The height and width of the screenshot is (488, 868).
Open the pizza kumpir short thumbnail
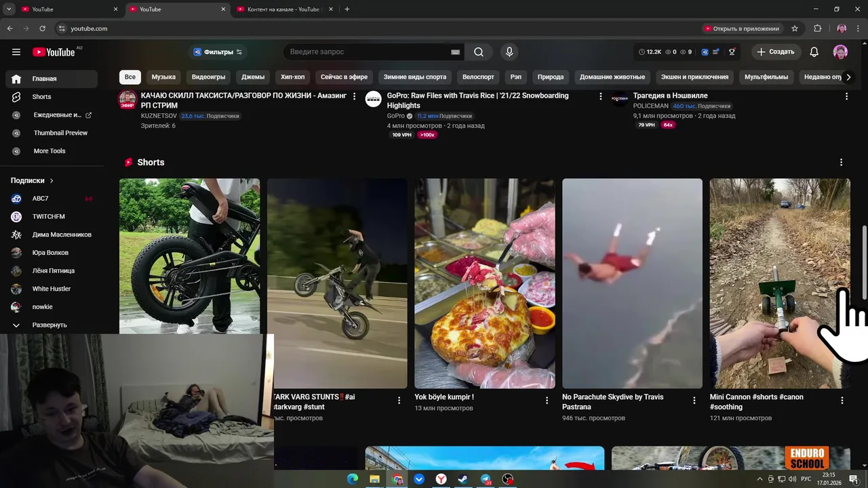click(x=485, y=283)
